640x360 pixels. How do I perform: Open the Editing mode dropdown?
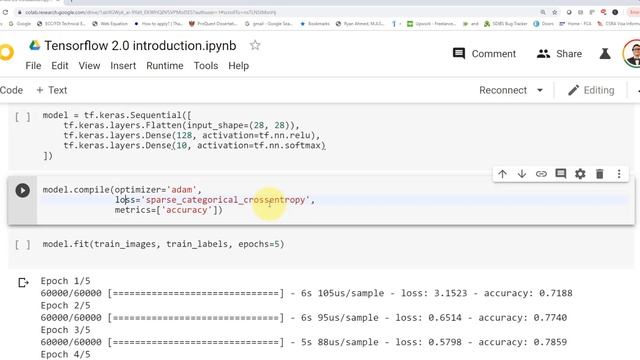tap(591, 90)
